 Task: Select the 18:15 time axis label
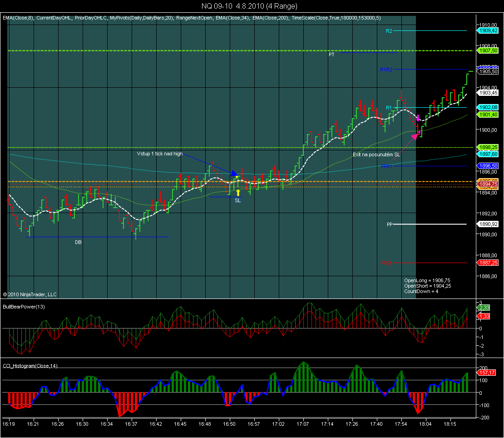(x=450, y=424)
